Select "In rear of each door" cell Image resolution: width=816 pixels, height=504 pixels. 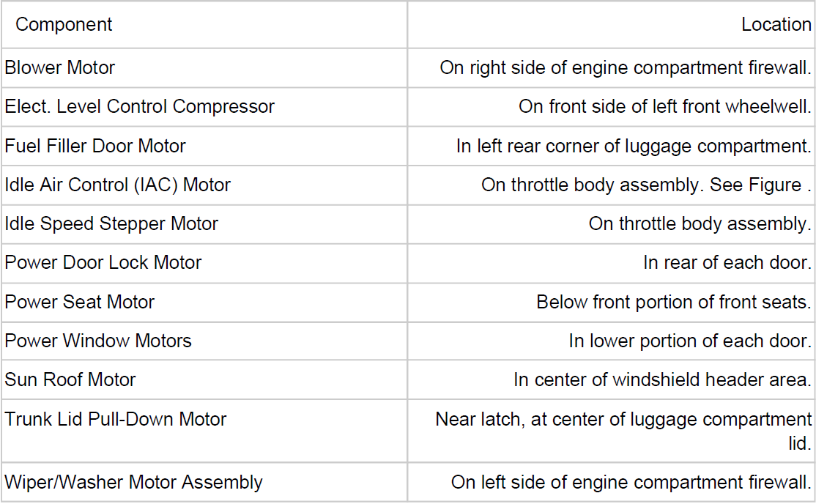coord(727,262)
